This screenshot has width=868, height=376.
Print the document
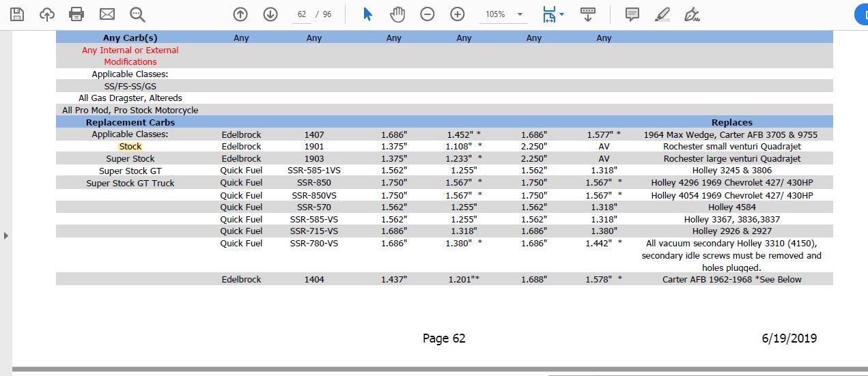coord(76,14)
